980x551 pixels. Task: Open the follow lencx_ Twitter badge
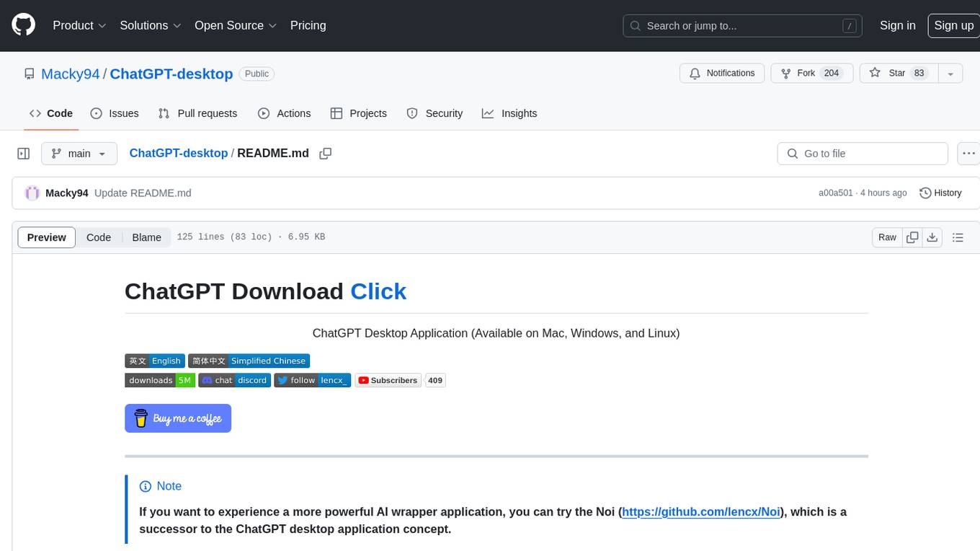tap(313, 380)
